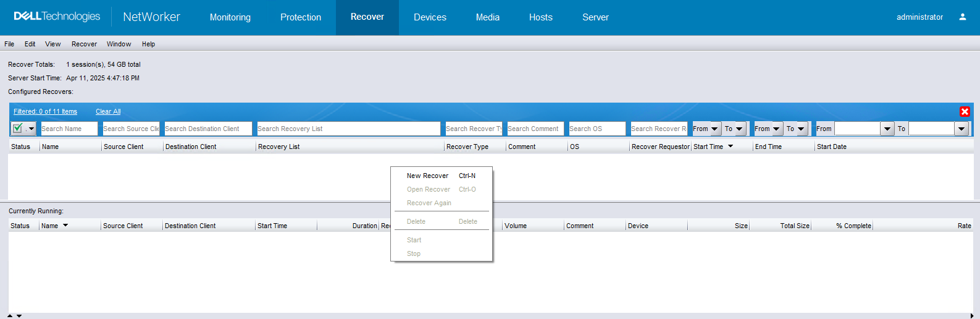Click the Dell Technologies logo
Image resolution: width=980 pixels, height=319 pixels.
point(57,17)
